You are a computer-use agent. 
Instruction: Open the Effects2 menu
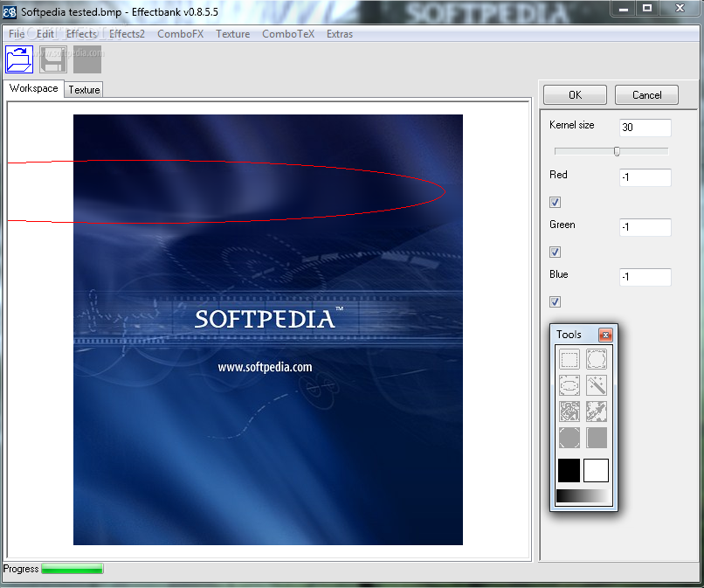(x=127, y=34)
